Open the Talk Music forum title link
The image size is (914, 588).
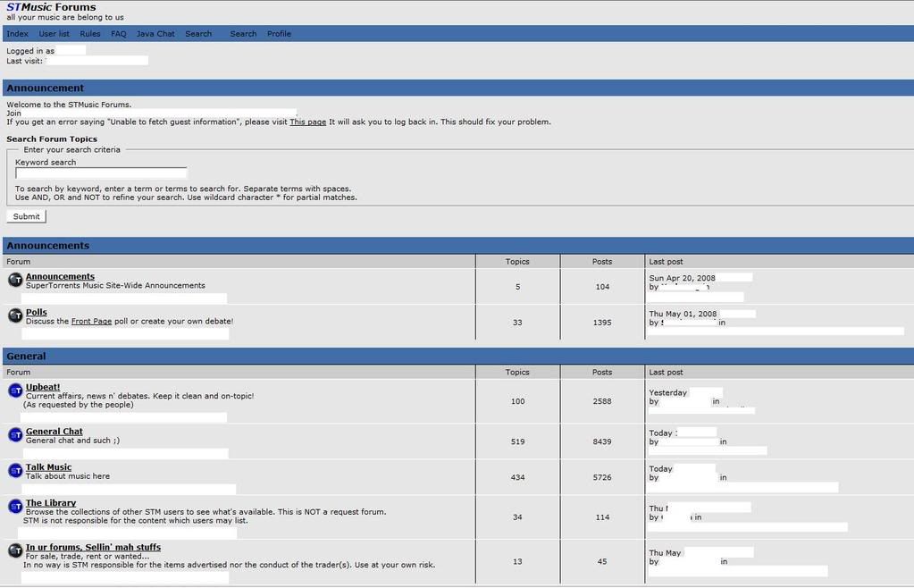click(x=48, y=467)
